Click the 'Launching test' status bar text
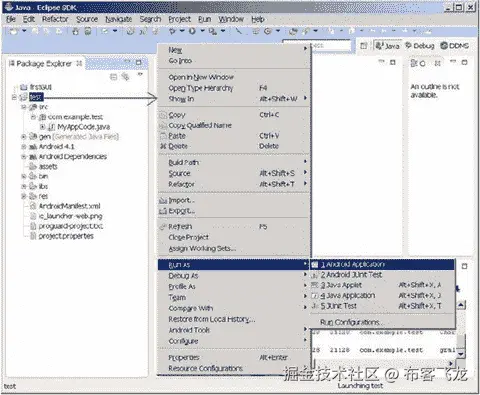480x395 pixels. 360,386
